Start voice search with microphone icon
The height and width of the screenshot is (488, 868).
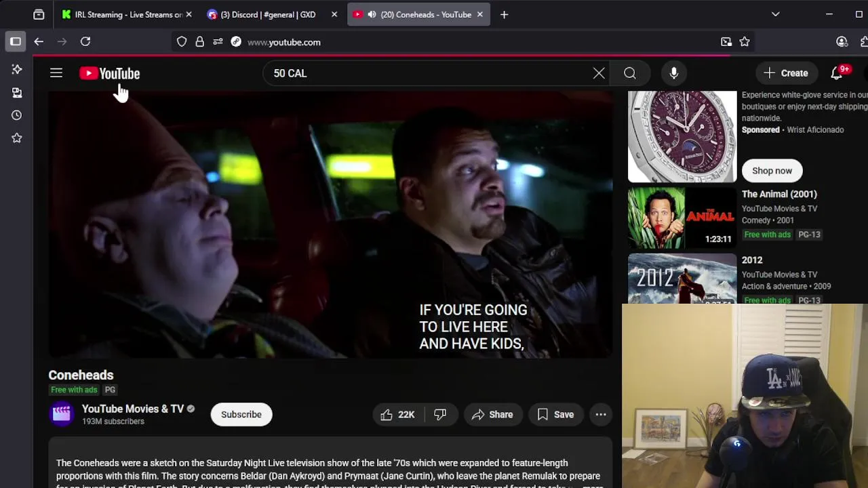tap(674, 73)
